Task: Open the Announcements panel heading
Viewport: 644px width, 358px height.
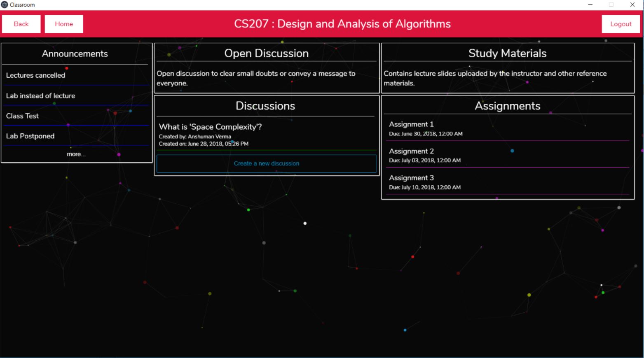Action: (x=75, y=53)
